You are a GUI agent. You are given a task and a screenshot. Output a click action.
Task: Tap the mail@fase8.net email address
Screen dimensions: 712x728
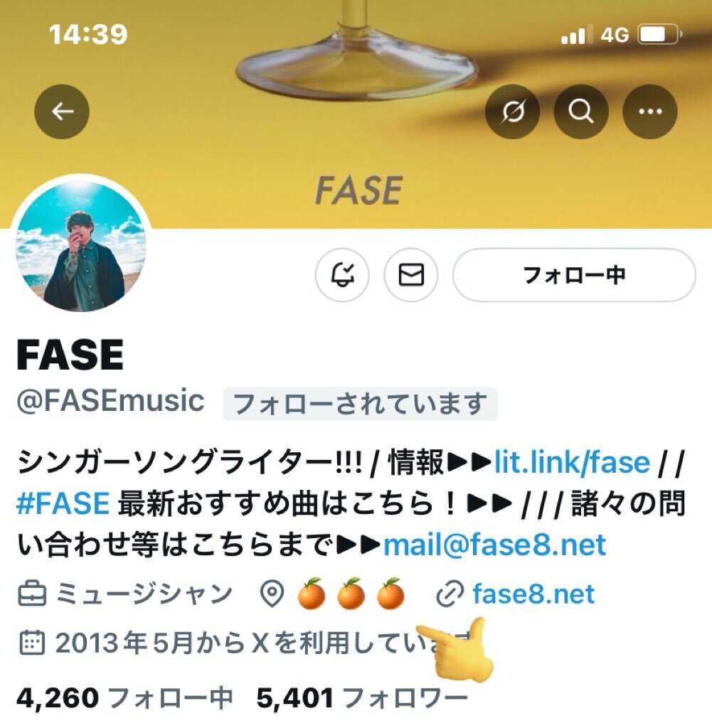(x=494, y=545)
